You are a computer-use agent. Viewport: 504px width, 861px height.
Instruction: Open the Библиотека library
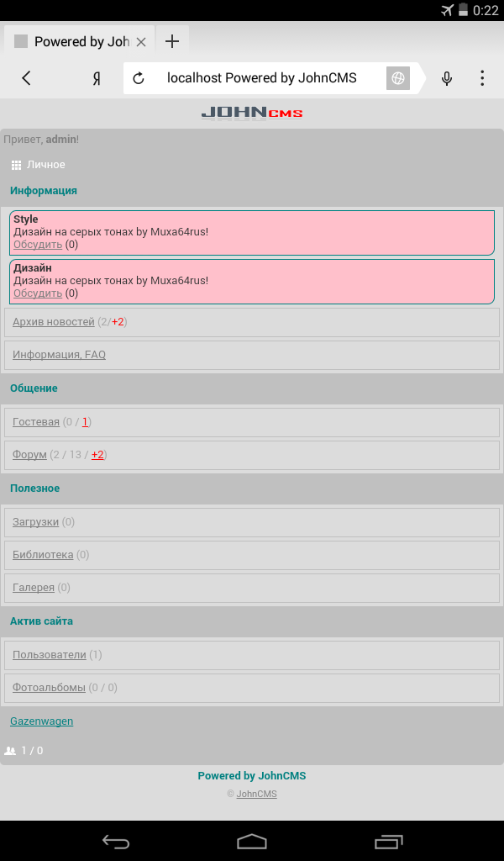point(43,555)
